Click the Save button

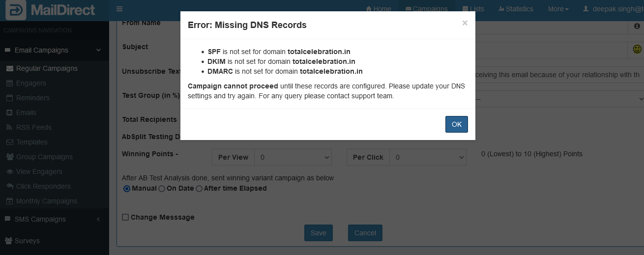pyautogui.click(x=318, y=233)
